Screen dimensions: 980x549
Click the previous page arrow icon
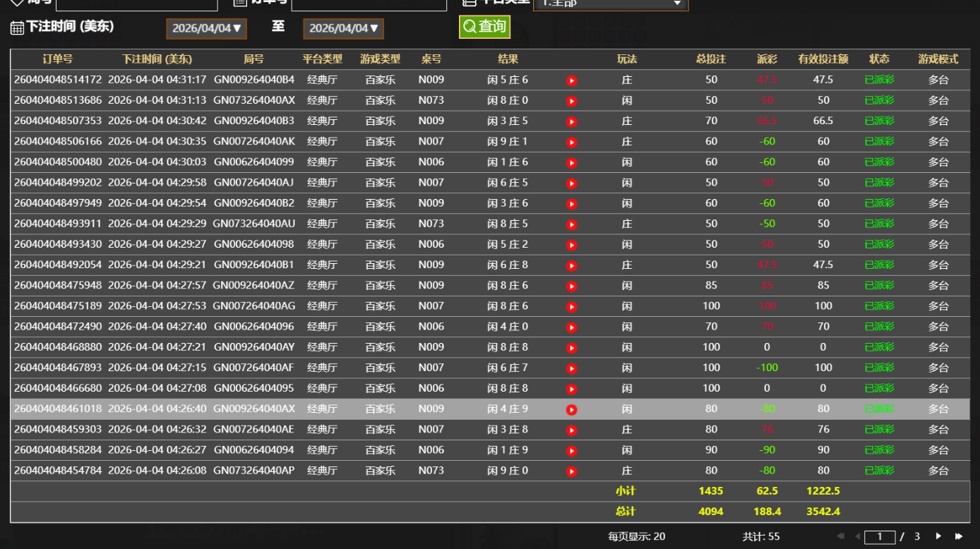(x=859, y=536)
